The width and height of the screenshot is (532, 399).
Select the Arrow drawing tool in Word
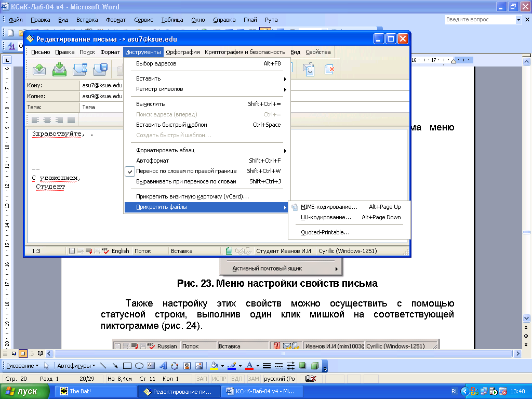click(x=115, y=366)
